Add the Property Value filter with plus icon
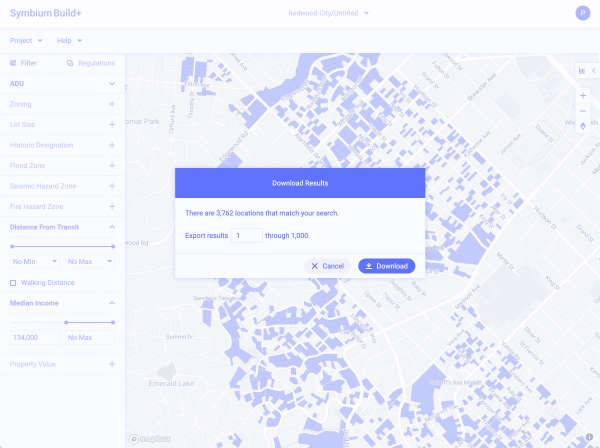Screen dimensions: 600x448 (112, 364)
